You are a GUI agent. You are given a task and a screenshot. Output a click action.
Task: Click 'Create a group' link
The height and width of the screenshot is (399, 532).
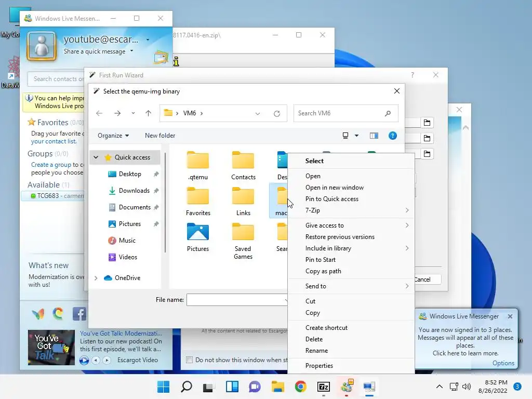[51, 165]
